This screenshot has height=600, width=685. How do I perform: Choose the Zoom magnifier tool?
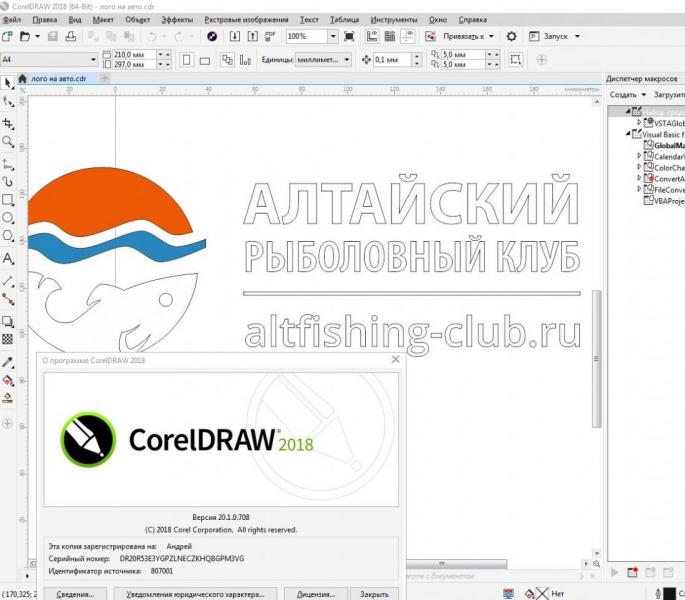click(x=7, y=142)
